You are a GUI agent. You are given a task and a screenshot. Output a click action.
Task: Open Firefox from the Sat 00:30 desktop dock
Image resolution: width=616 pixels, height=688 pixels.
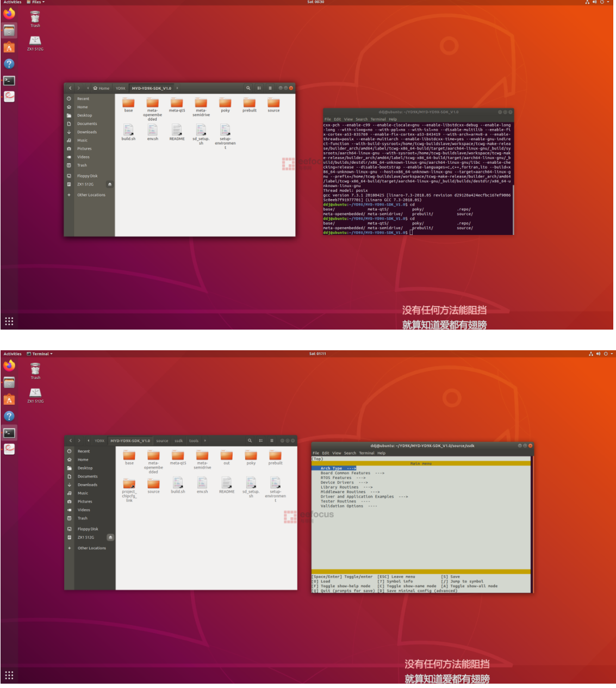[x=9, y=14]
